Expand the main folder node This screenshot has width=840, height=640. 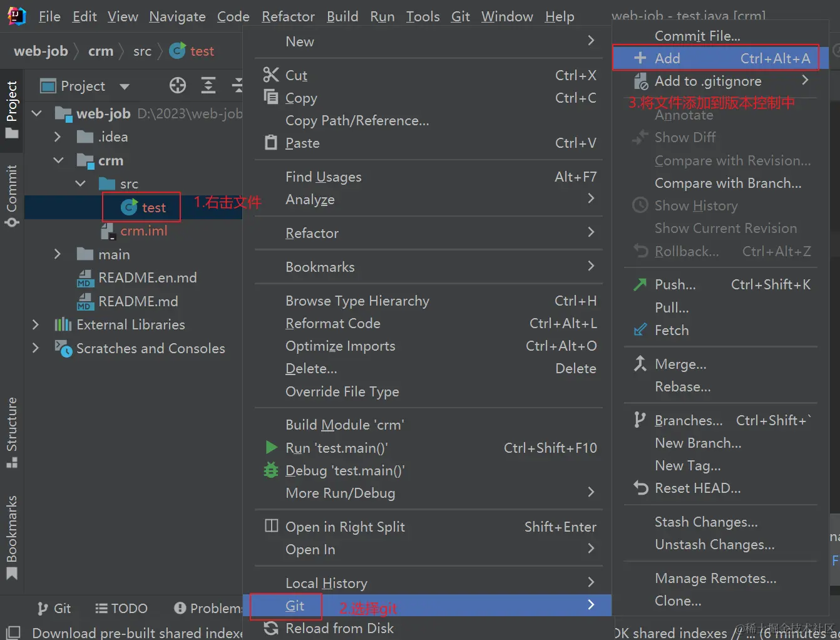point(58,254)
